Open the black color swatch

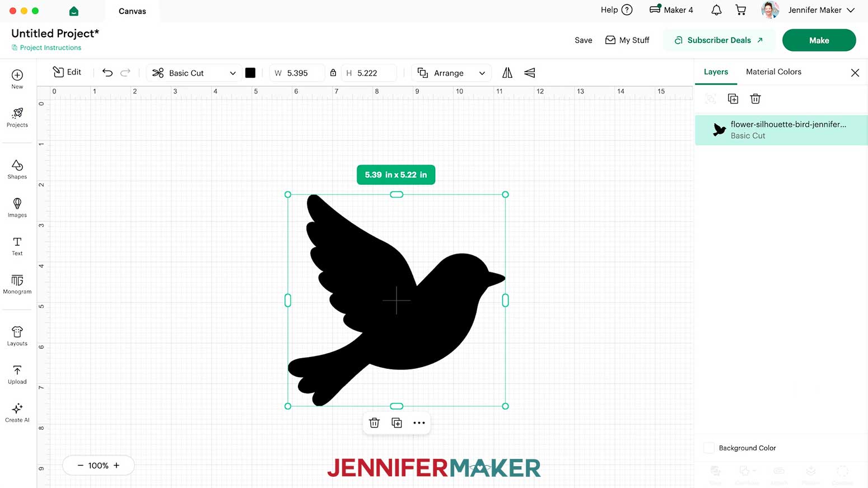coord(250,73)
